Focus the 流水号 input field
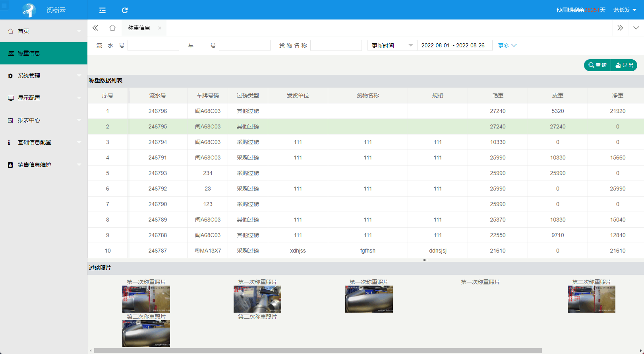This screenshot has height=354, width=644. [x=153, y=45]
